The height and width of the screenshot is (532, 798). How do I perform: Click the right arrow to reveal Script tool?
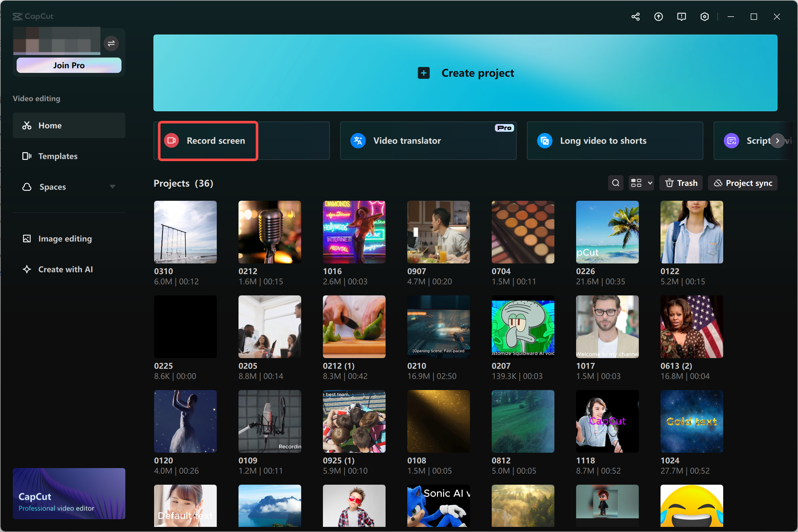777,140
